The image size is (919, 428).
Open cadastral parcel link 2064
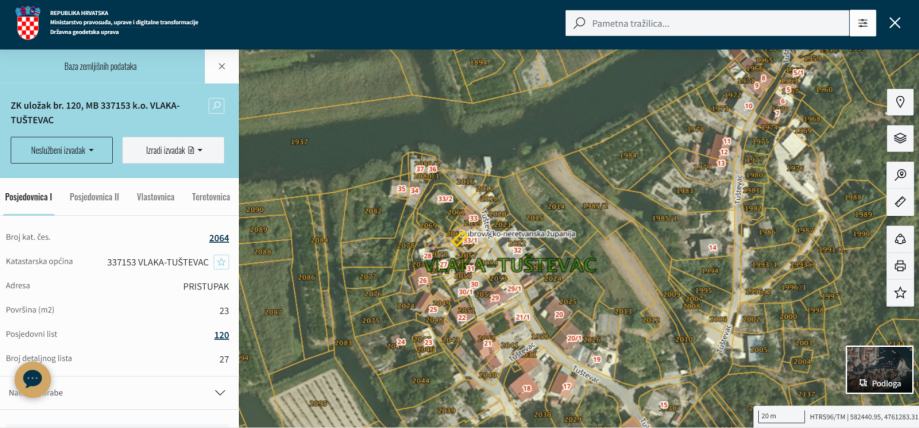click(x=219, y=238)
